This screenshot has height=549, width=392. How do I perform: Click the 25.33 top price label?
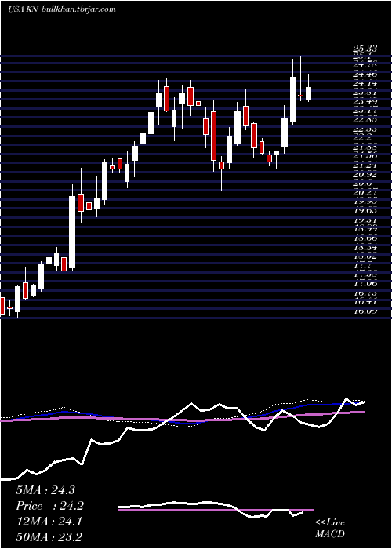[x=365, y=49]
